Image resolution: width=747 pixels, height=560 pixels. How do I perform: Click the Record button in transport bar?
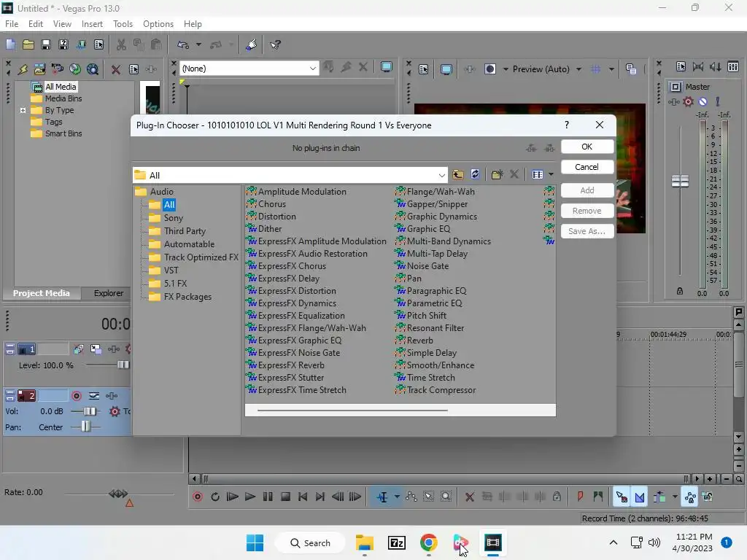198,497
